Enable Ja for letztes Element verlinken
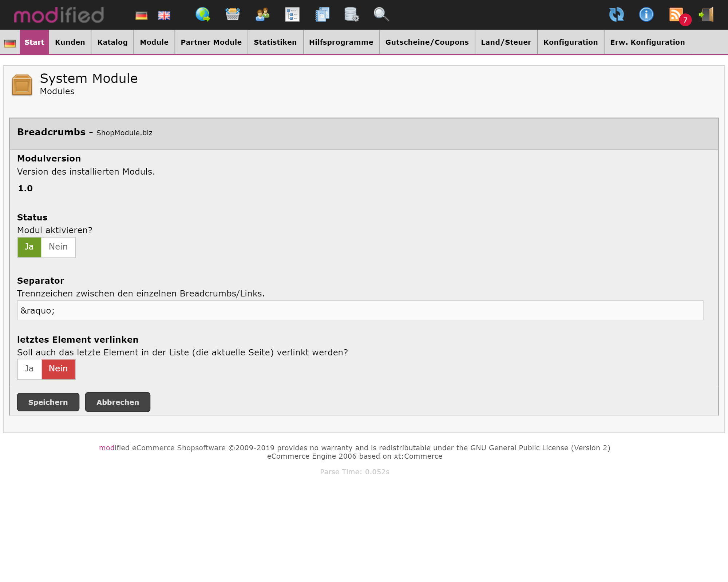The width and height of the screenshot is (728, 582). click(29, 369)
